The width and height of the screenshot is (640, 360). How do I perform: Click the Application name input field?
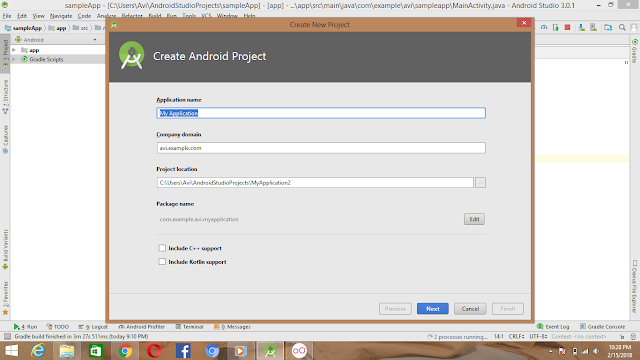(x=321, y=113)
